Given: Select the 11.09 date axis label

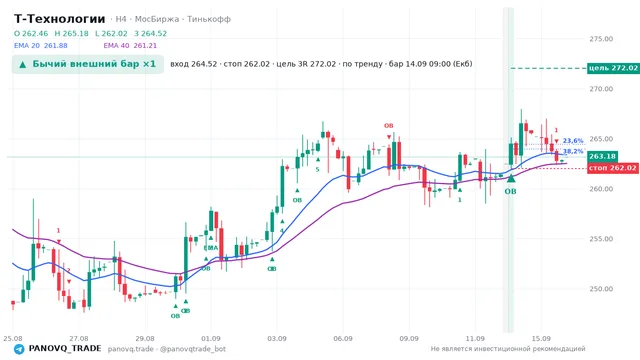Looking at the screenshot, I should (x=475, y=338).
